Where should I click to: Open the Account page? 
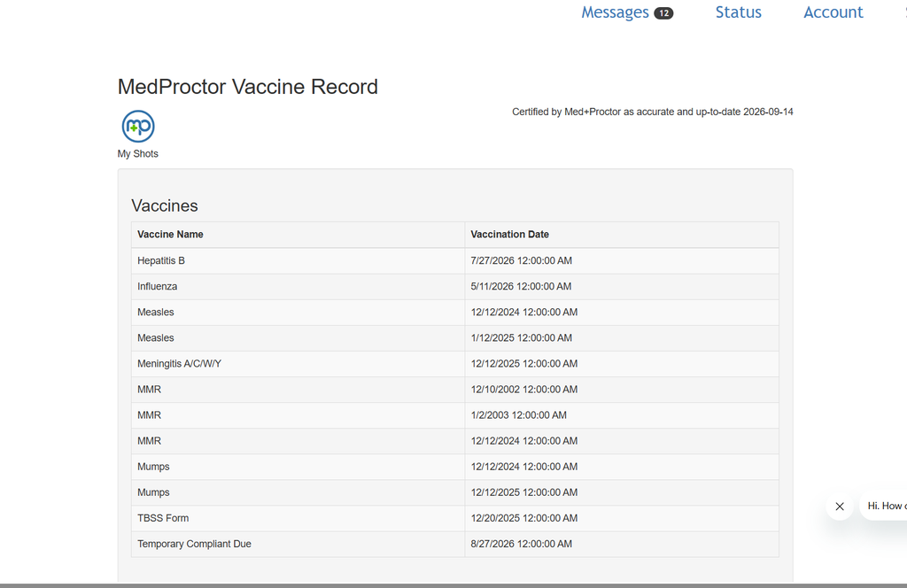(x=833, y=12)
